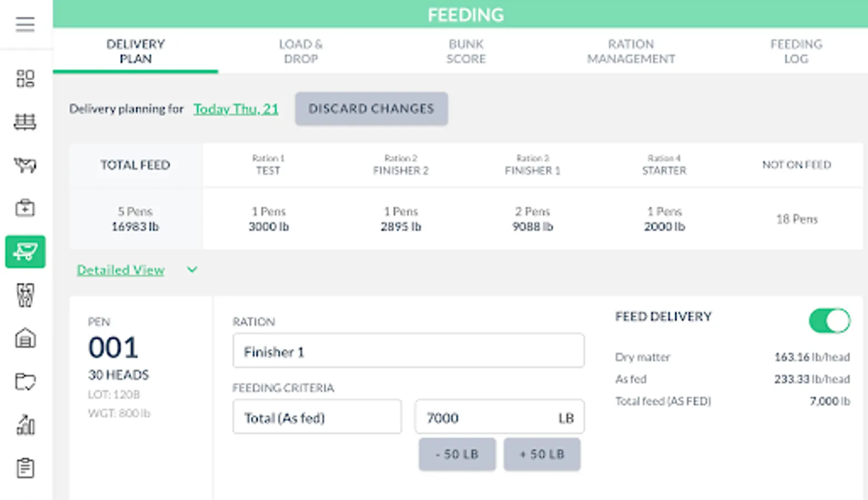Open the folder check icon
Image resolution: width=868 pixels, height=500 pixels.
coord(25,382)
